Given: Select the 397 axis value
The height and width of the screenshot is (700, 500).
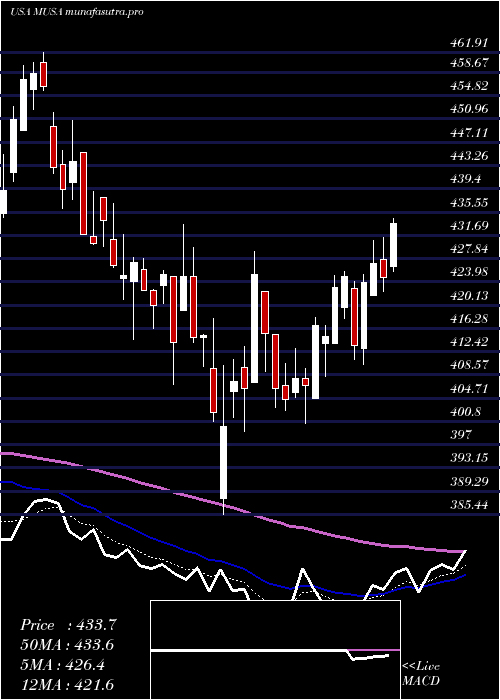Looking at the screenshot, I should pyautogui.click(x=461, y=434).
